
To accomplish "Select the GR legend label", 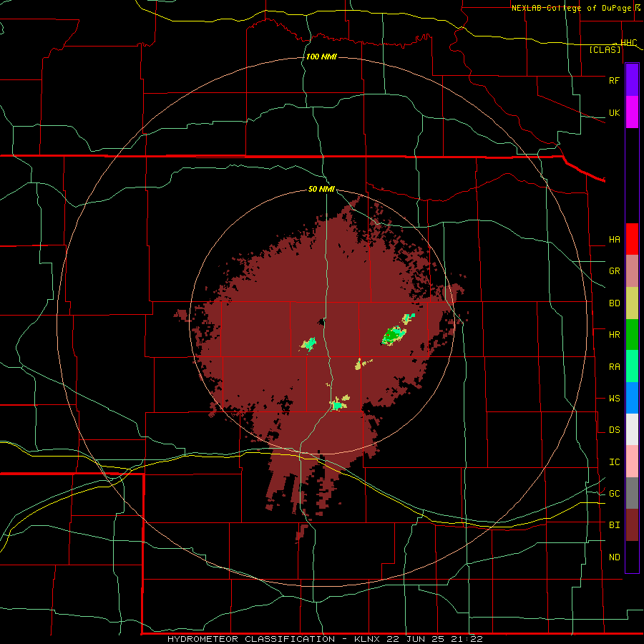I will pos(614,271).
